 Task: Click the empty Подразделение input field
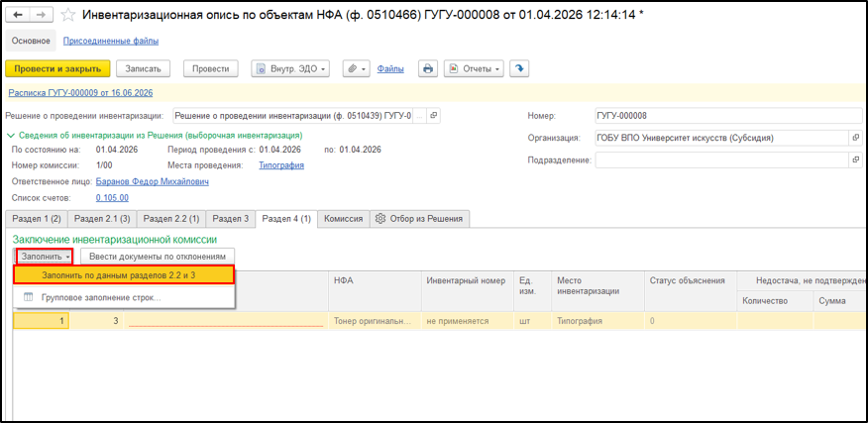pos(722,160)
